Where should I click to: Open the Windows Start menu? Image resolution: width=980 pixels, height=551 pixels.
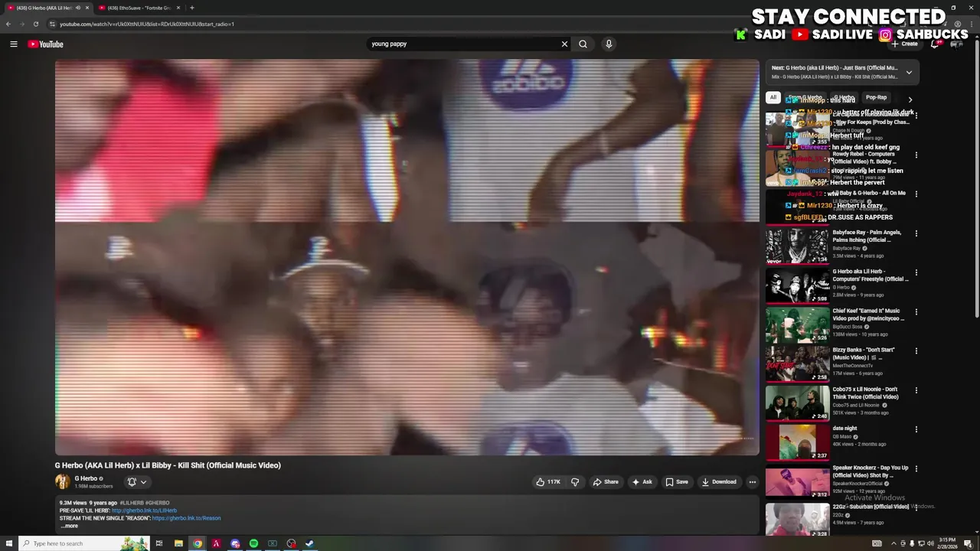pos(8,543)
